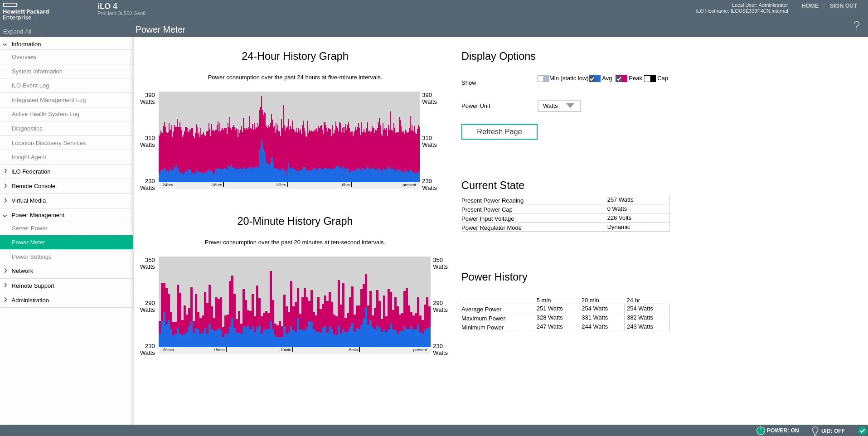Click the Refresh Page button
The image size is (868, 436).
[499, 131]
